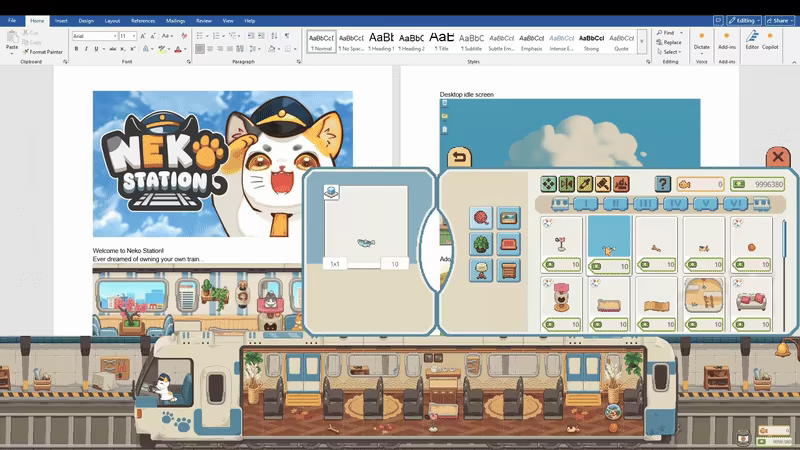
Task: Switch to the Insert ribbon tab
Action: [61, 21]
